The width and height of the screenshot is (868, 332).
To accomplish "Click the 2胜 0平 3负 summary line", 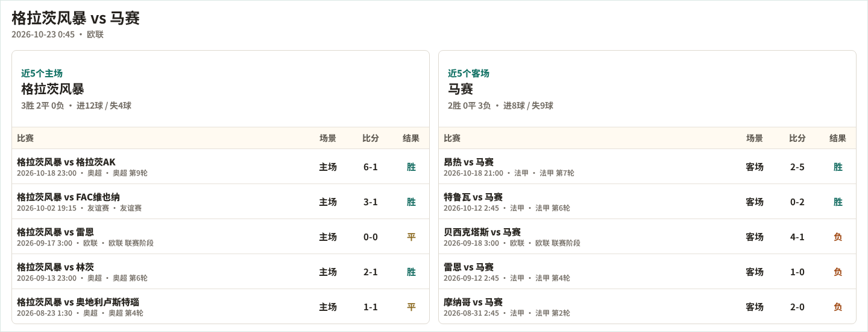I will (x=500, y=106).
